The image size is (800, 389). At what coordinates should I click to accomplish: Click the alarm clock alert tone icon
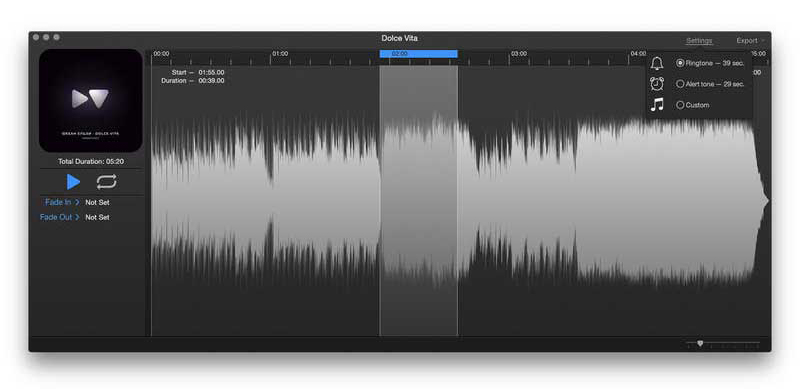[657, 84]
